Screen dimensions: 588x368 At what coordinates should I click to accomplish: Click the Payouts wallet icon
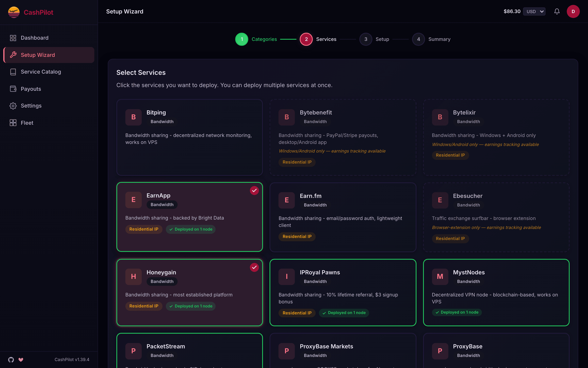(x=13, y=89)
